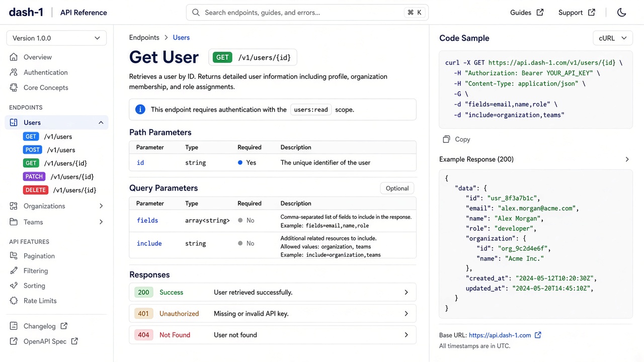
Task: Open the Sorting icon in API Features
Action: point(14,286)
